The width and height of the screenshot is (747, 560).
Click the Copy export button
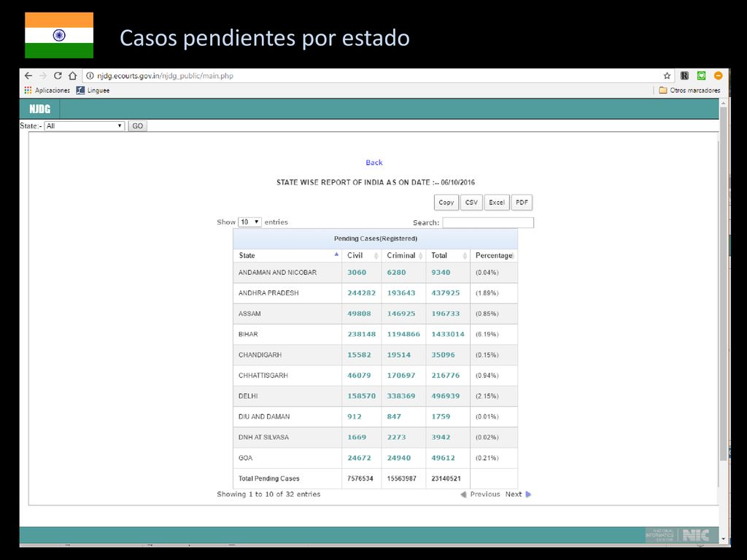[x=446, y=203]
